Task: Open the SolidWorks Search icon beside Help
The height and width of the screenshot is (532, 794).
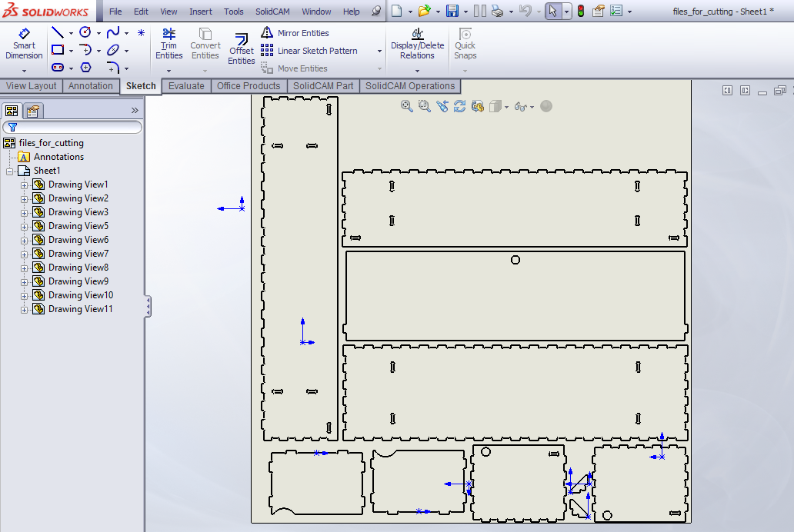Action: (375, 11)
